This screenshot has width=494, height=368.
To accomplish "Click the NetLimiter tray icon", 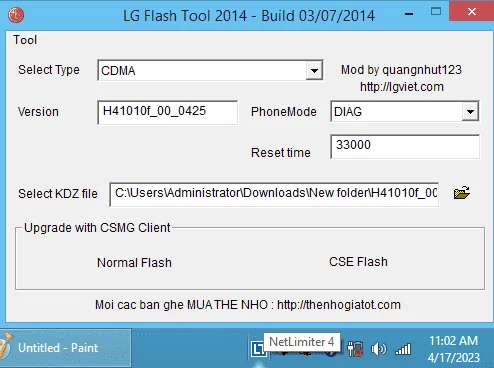I will tap(258, 349).
